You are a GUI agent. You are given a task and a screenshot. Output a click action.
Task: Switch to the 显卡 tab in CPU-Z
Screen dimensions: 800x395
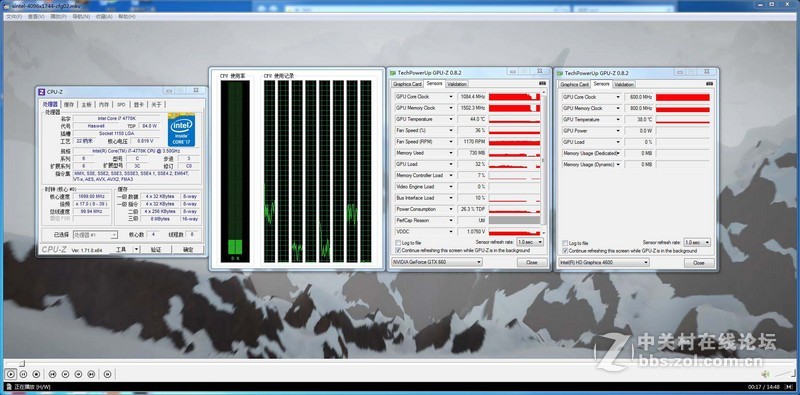(138, 104)
